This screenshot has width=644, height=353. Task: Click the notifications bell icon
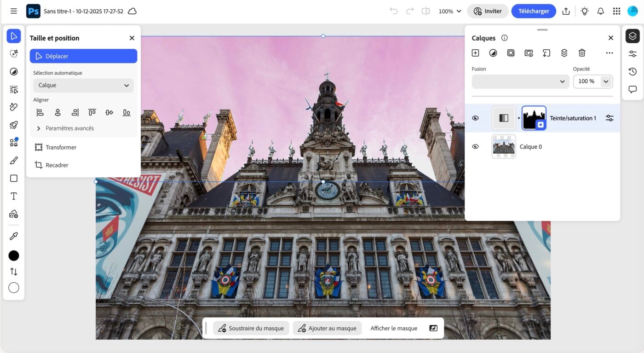click(600, 11)
